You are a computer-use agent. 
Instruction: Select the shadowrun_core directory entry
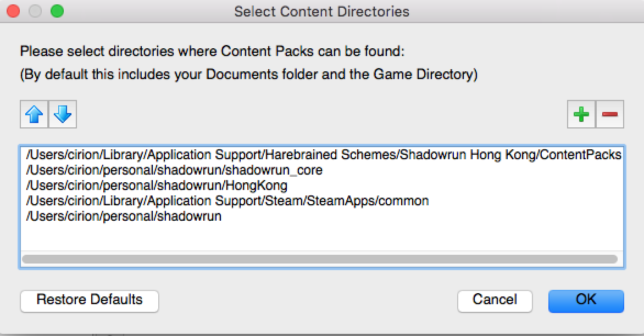[x=174, y=171]
